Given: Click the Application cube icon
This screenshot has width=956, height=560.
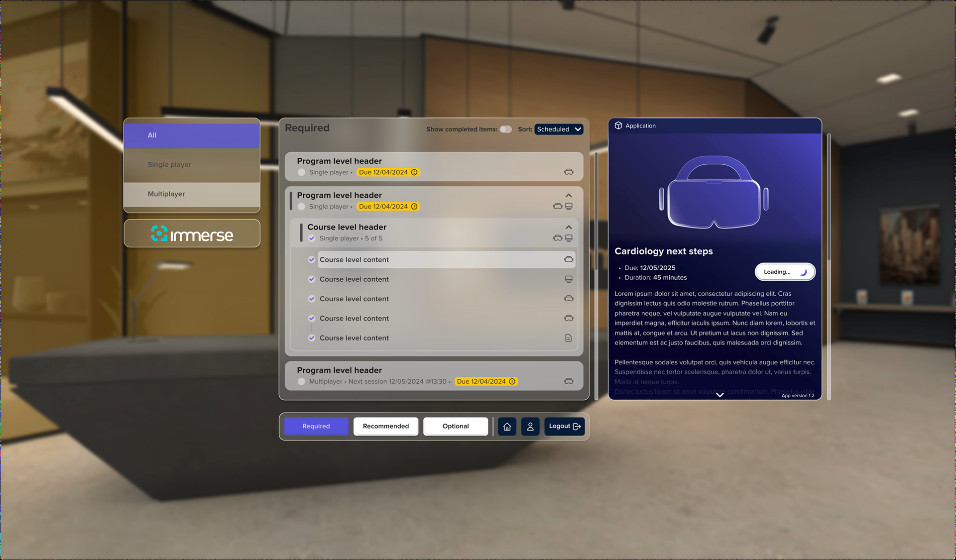Looking at the screenshot, I should pos(618,125).
